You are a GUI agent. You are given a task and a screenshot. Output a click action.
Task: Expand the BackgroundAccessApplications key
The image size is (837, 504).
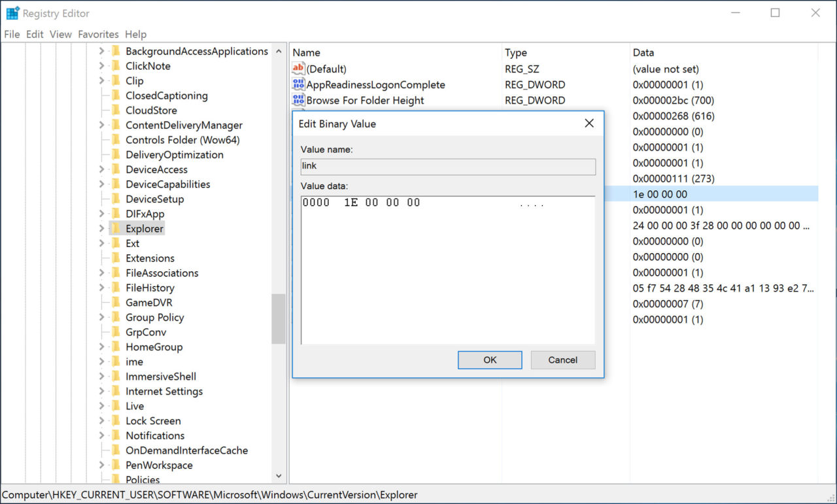click(101, 51)
